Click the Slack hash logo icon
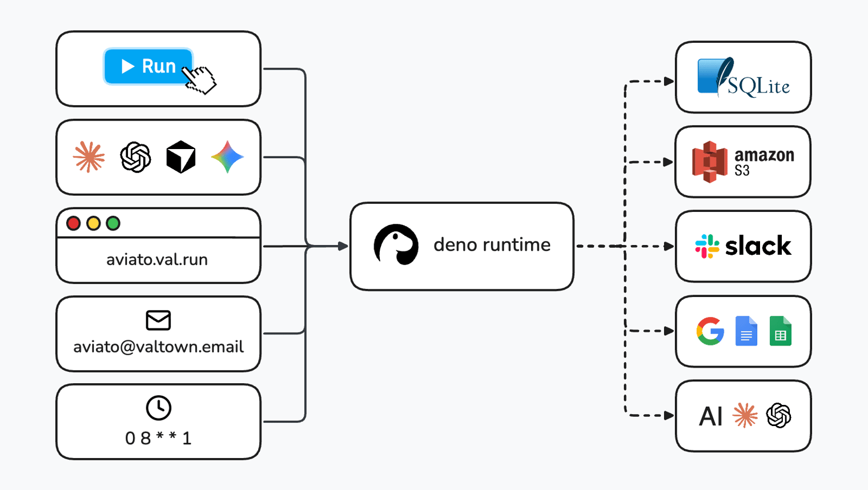The width and height of the screenshot is (868, 490). point(707,246)
